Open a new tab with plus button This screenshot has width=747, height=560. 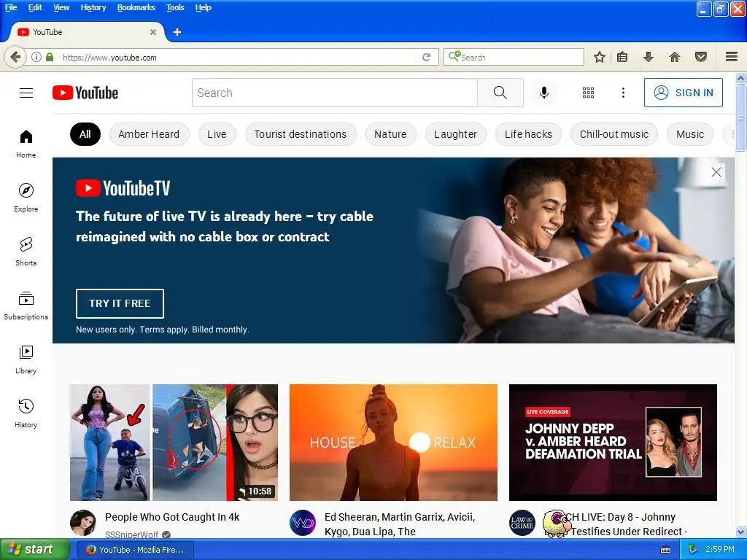pos(177,32)
